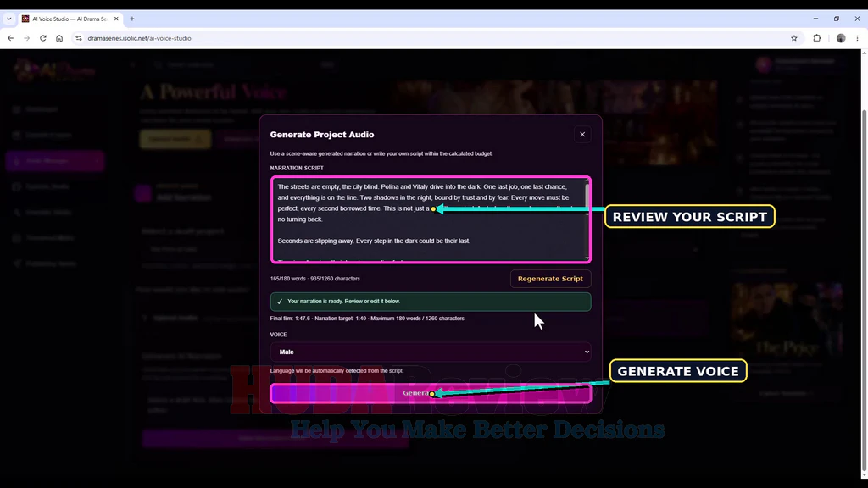Minimize the browser window
868x488 pixels.
tap(815, 19)
